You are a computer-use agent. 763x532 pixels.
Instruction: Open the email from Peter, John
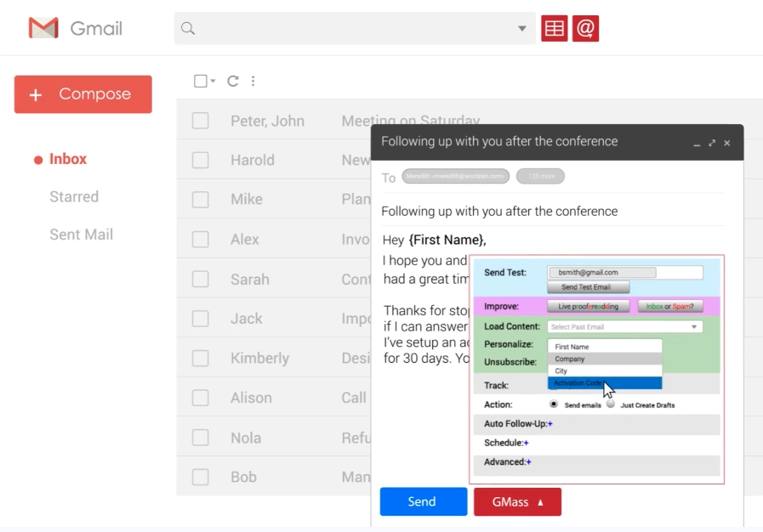click(x=268, y=121)
